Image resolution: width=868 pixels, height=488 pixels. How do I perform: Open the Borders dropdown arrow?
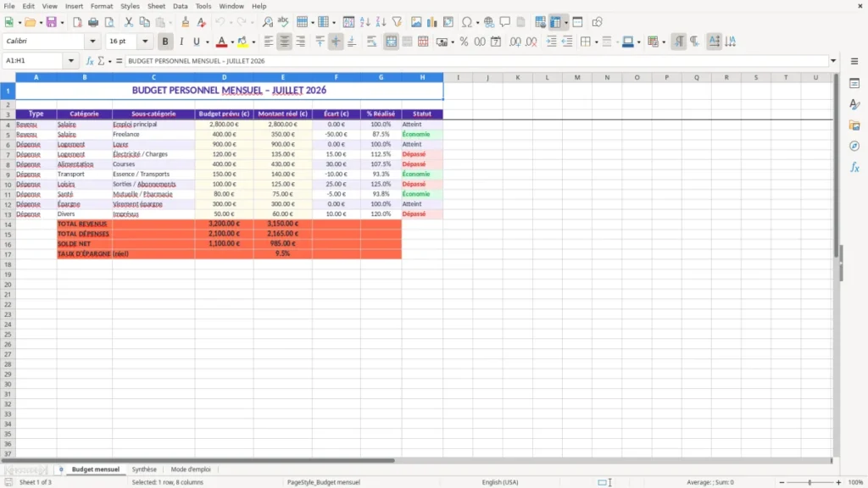(596, 42)
